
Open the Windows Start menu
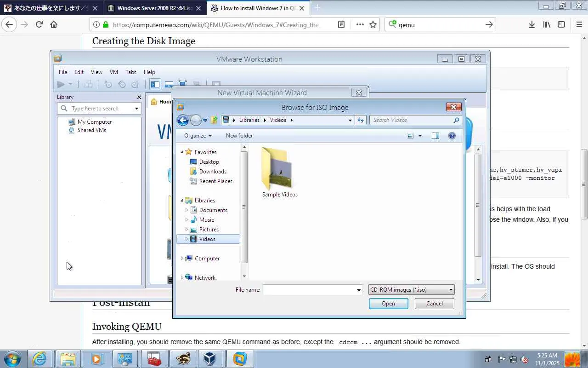pyautogui.click(x=11, y=359)
